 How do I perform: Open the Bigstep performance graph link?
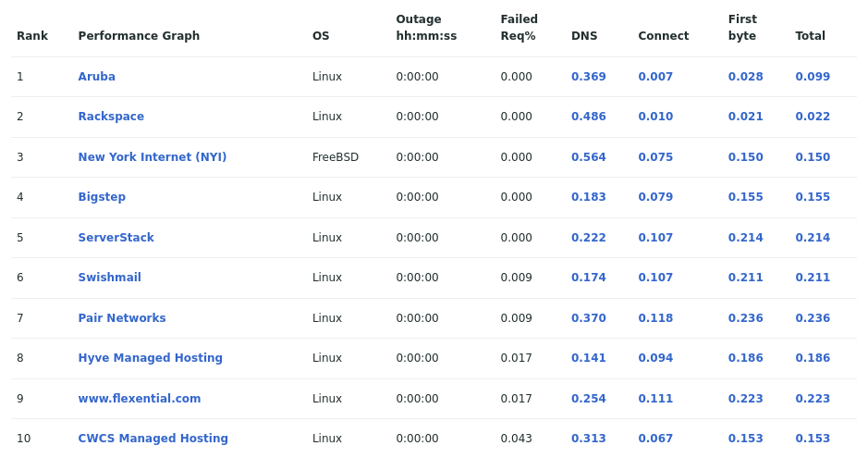[102, 196]
